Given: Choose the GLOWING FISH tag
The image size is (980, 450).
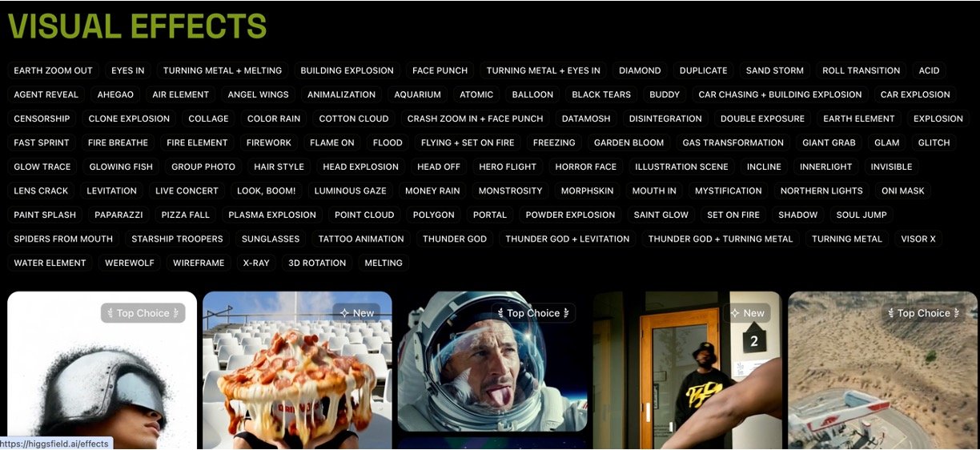Looking at the screenshot, I should click(121, 167).
